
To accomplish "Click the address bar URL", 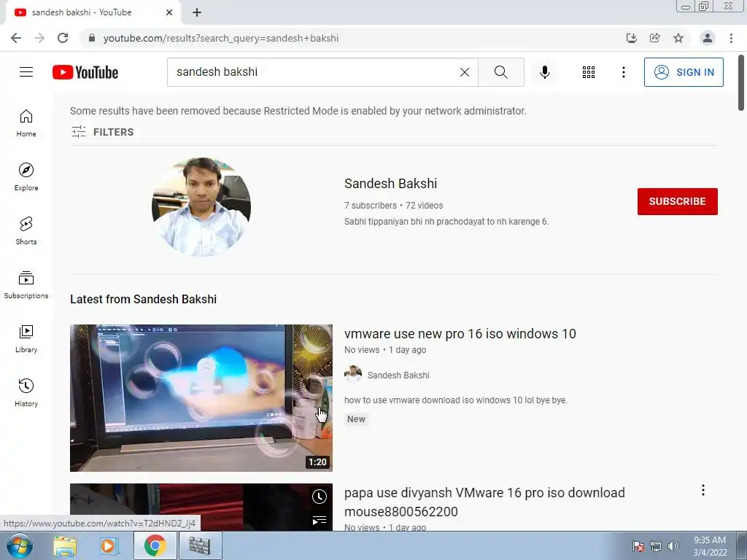I will point(221,38).
